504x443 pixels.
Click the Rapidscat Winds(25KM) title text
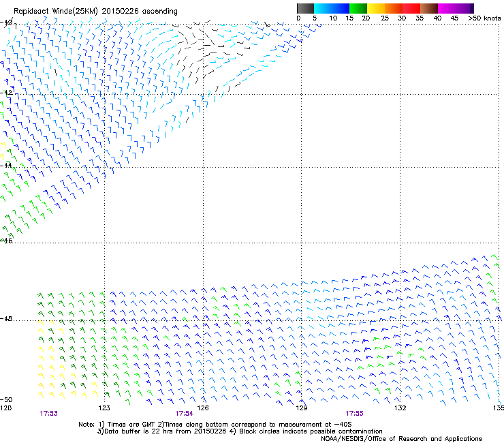click(x=95, y=12)
